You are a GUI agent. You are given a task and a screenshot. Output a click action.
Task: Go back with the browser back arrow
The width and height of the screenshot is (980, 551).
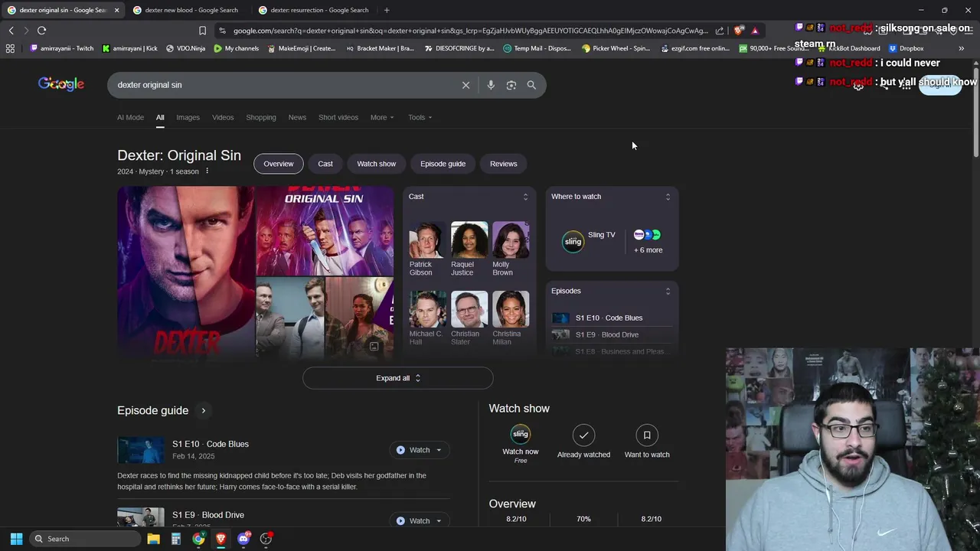pyautogui.click(x=11, y=31)
